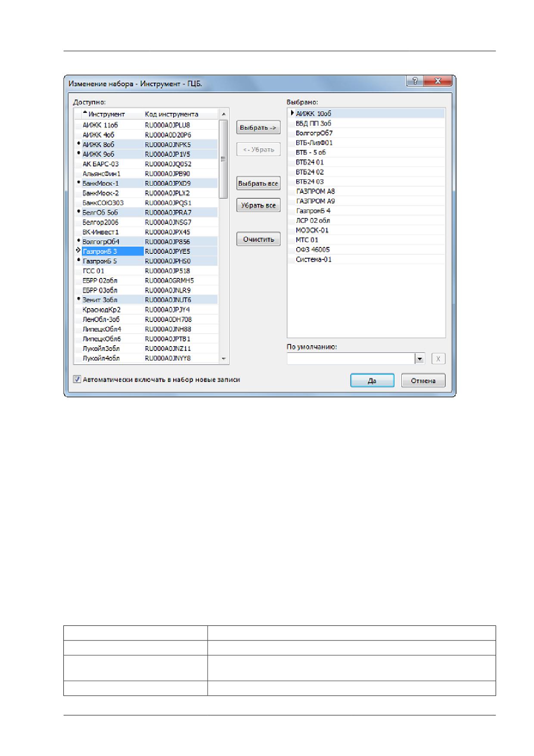This screenshot has height=756, width=534.
Task: Select Лукойл4обл row
Action: pyautogui.click(x=146, y=358)
